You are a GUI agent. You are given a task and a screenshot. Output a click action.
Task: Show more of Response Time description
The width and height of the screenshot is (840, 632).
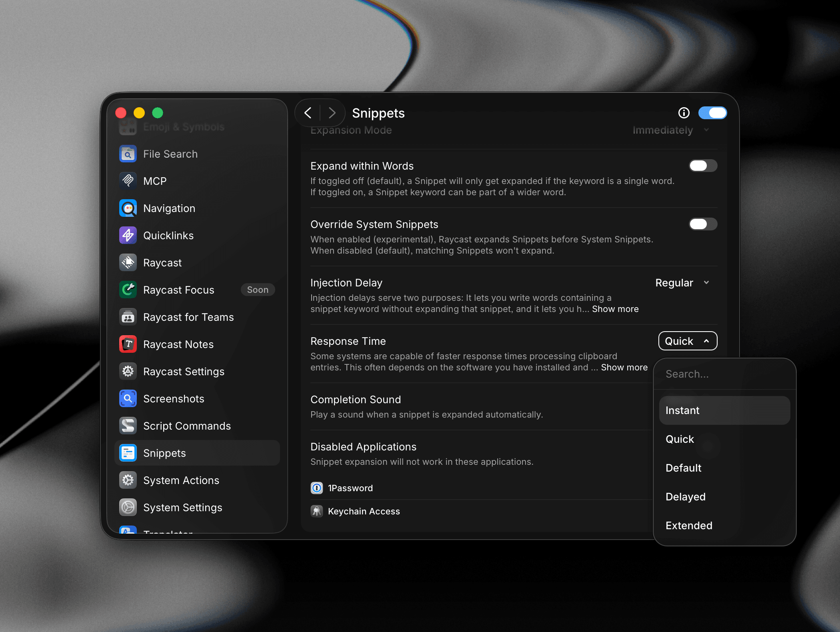624,368
